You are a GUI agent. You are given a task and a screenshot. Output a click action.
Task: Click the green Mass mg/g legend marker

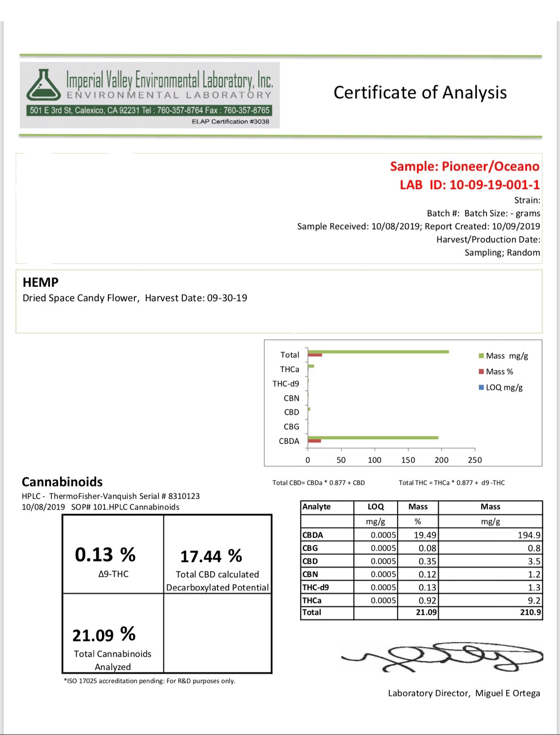tap(481, 356)
